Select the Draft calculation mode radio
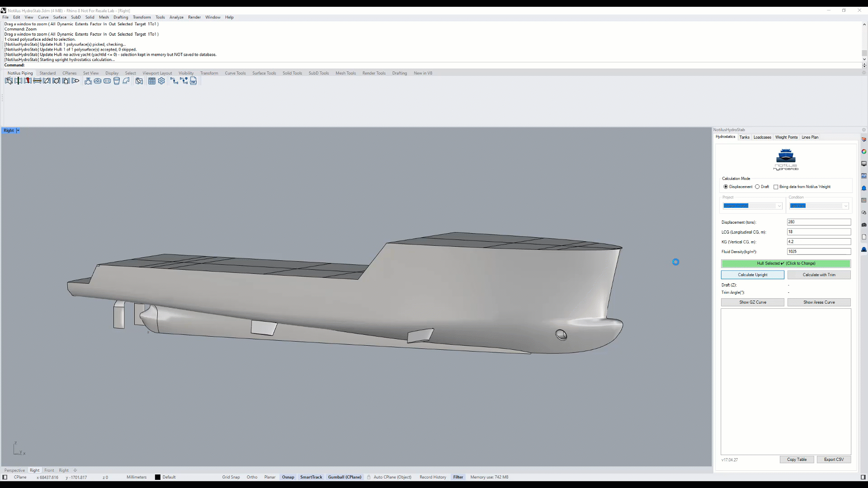 point(757,187)
